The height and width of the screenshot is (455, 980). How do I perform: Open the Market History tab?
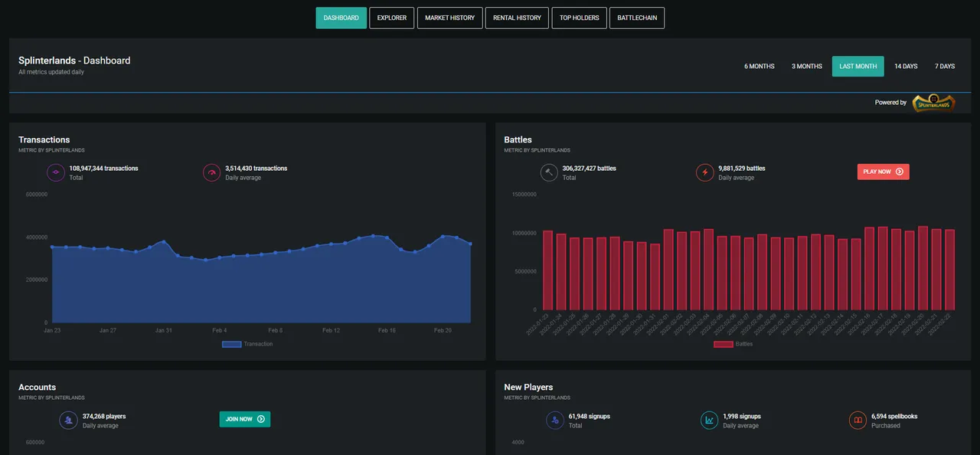[450, 18]
